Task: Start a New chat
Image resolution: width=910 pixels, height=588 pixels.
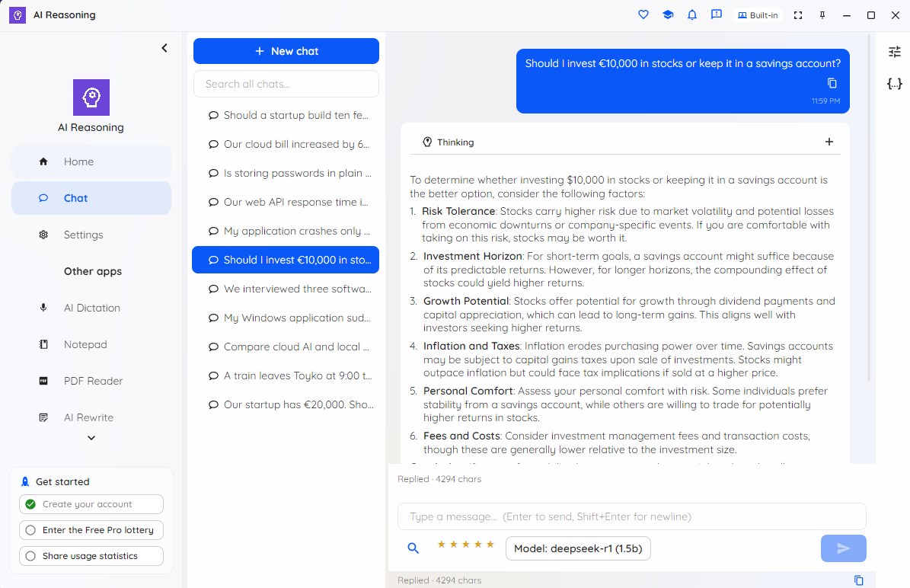Action: click(286, 51)
